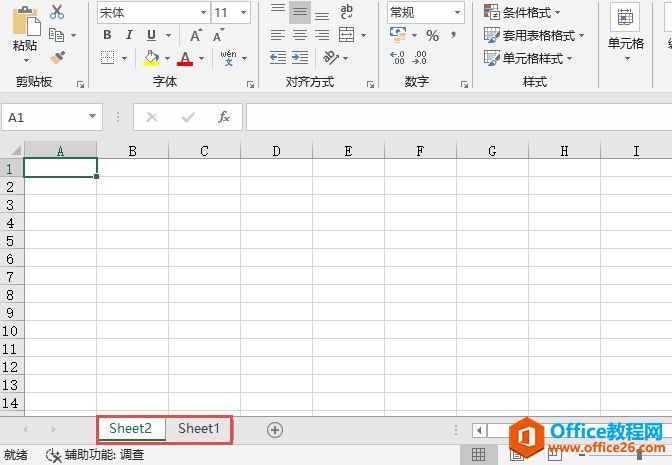
Task: Open Conditional Formatting (条件格式) menu
Action: pyautogui.click(x=522, y=12)
